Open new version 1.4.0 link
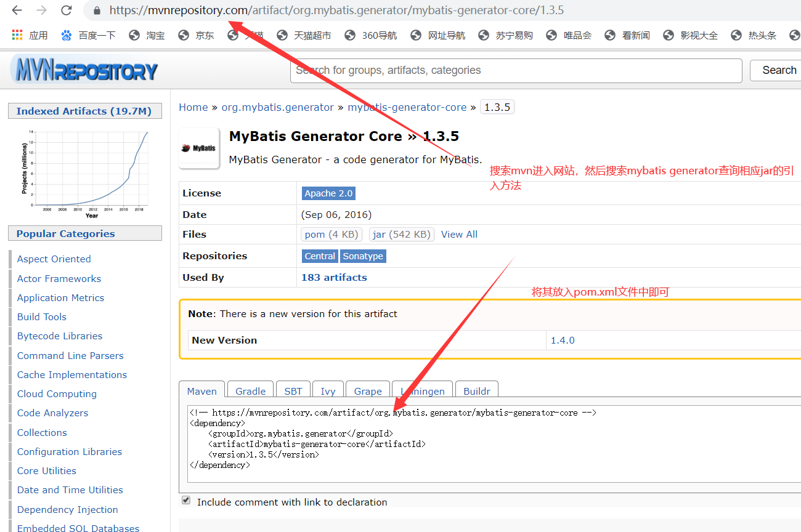Screen dimensions: 801x532 [x=563, y=341]
